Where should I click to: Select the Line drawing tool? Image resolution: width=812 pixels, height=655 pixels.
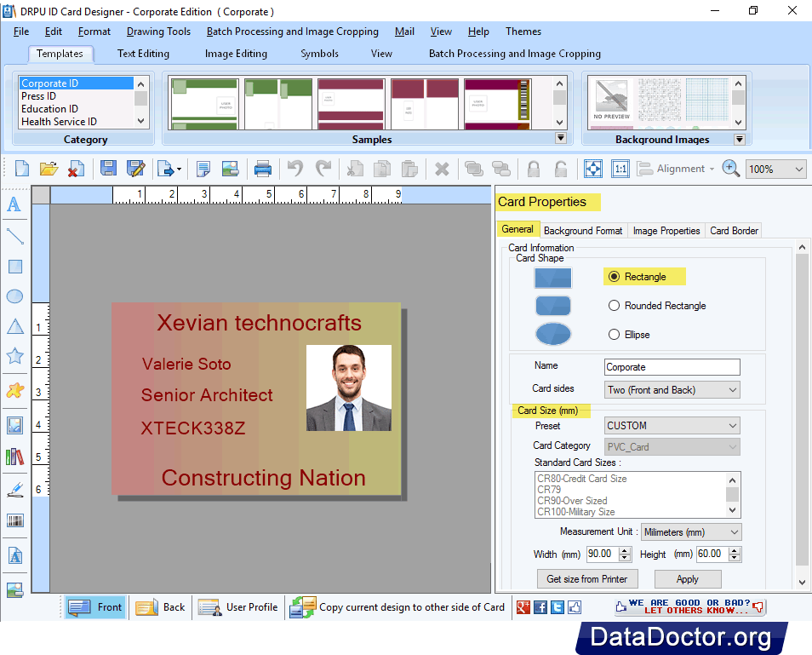tap(14, 236)
